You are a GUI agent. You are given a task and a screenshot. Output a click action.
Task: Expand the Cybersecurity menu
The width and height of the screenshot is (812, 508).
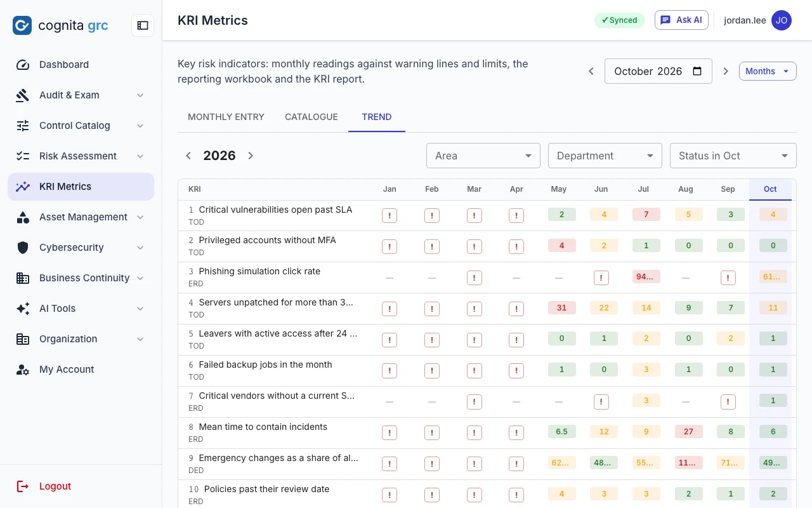140,248
